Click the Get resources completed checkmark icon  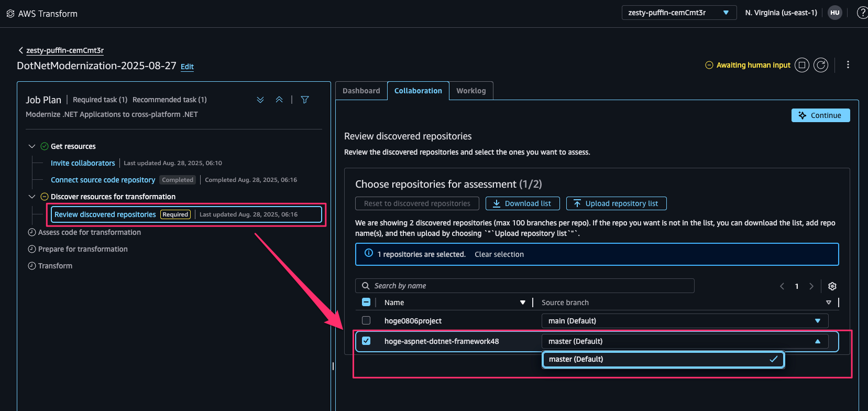pyautogui.click(x=45, y=146)
